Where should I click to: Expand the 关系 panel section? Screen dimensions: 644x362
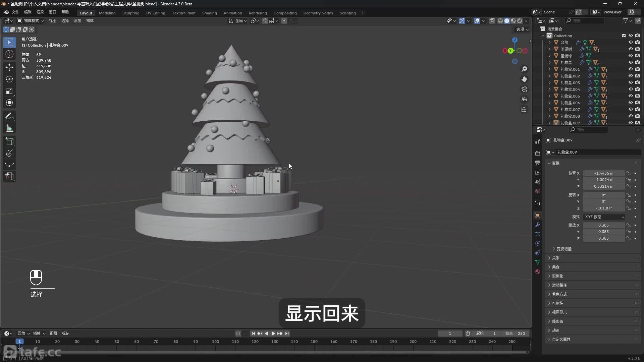pos(556,258)
